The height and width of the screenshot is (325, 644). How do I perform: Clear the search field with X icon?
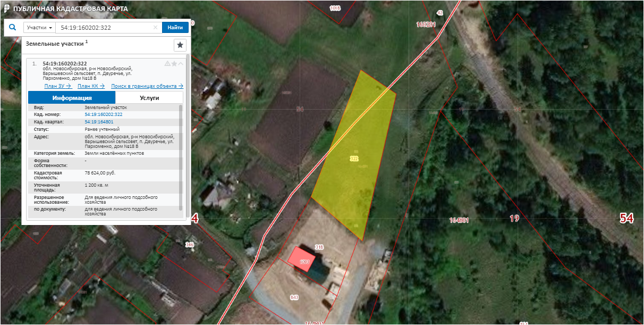point(156,28)
